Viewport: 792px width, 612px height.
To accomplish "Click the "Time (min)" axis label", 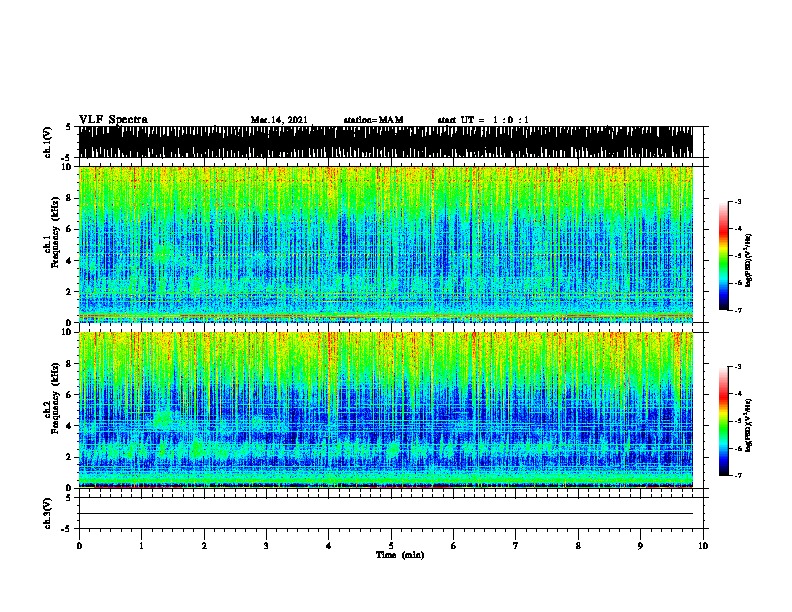I will (x=400, y=555).
